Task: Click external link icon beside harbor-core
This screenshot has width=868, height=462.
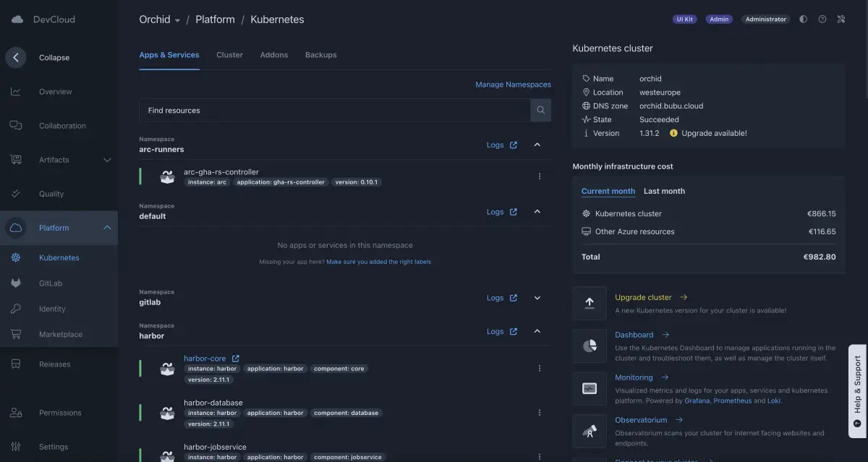Action: click(235, 358)
